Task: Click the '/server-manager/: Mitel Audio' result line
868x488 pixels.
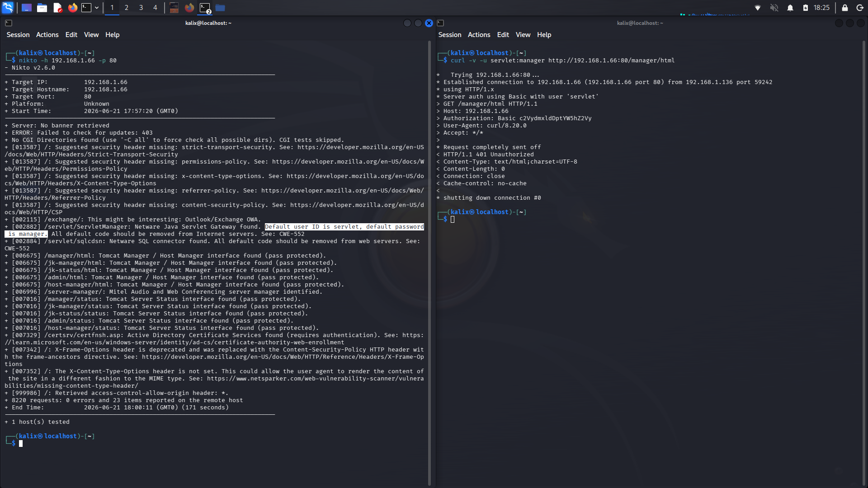Action: tap(164, 292)
